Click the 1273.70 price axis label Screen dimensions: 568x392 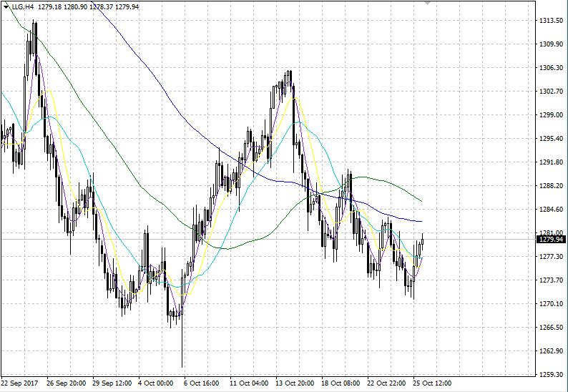pos(551,280)
